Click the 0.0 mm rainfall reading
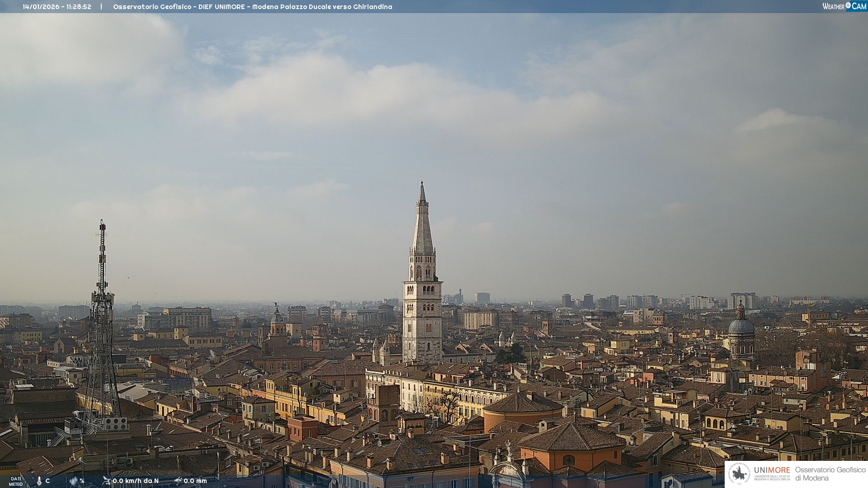 tap(195, 481)
